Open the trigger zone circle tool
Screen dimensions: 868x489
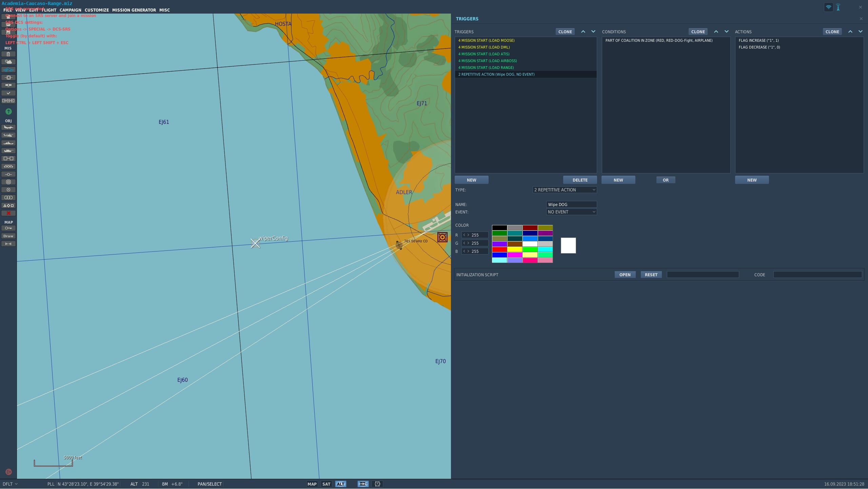pyautogui.click(x=8, y=182)
